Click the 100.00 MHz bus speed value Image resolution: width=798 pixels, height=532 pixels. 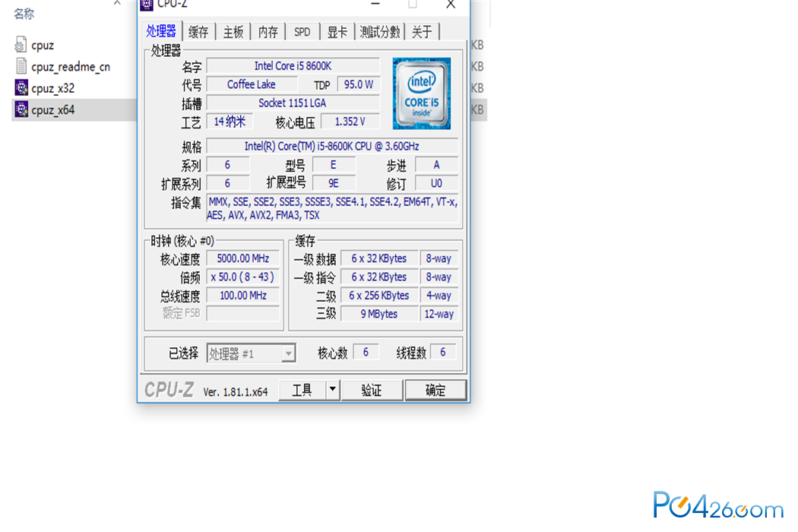coord(242,296)
